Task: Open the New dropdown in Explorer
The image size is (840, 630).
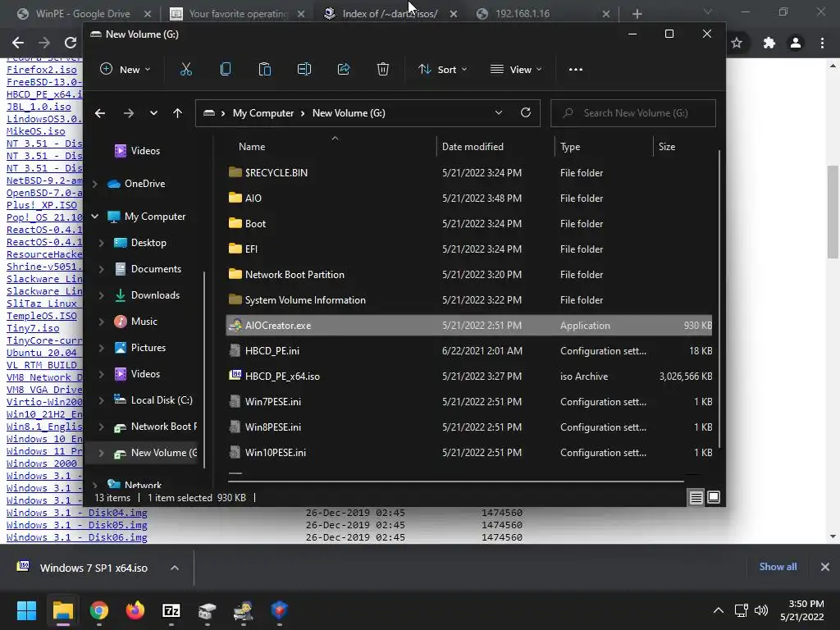Action: pos(126,69)
